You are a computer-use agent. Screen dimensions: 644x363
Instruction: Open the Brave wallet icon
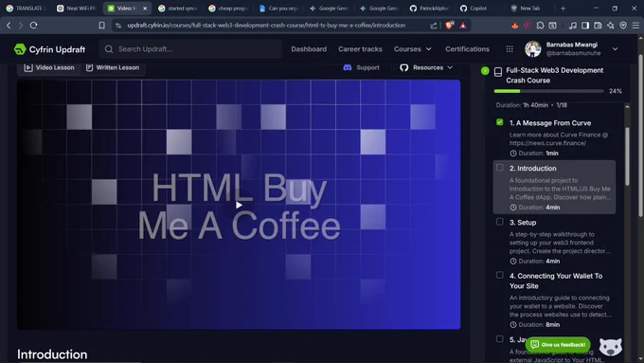[x=598, y=26]
